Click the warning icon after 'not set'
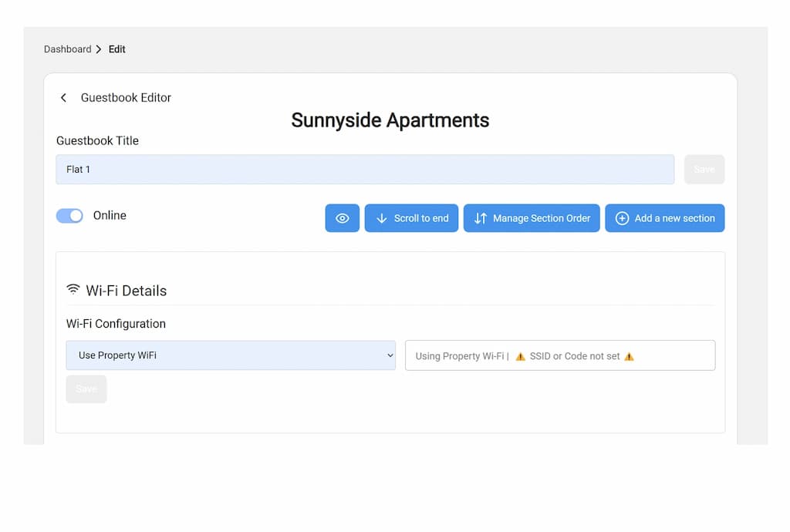The image size is (790, 532). click(629, 356)
